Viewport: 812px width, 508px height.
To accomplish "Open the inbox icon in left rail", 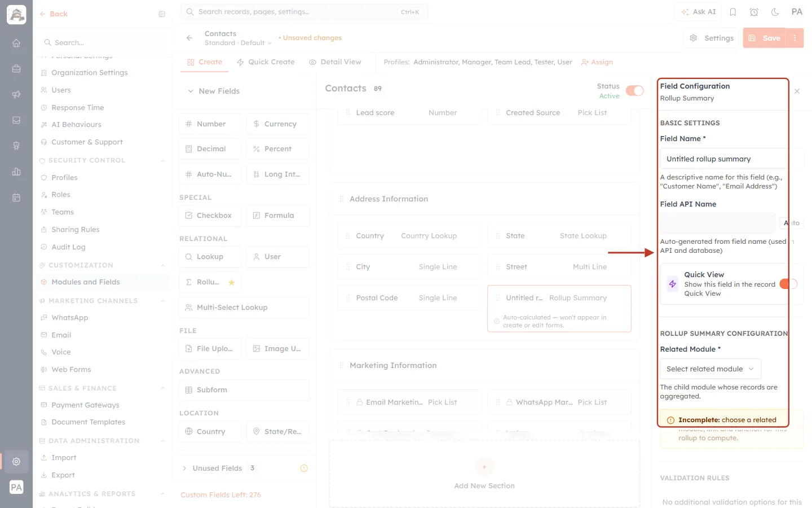I will coord(16,120).
